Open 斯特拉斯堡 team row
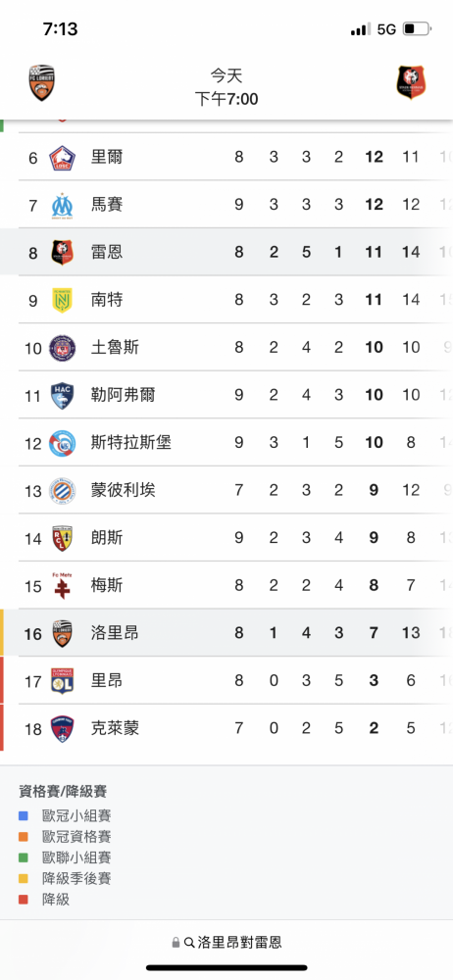This screenshot has width=453, height=980. 226,443
